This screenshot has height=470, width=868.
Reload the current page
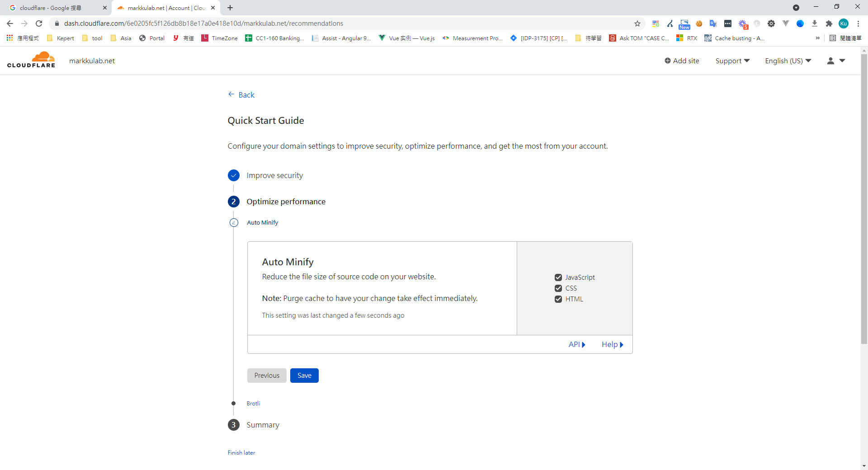tap(39, 23)
